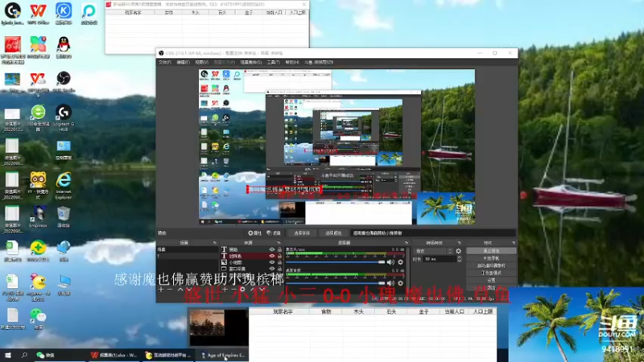644x362 pixels.
Task: Adjust first mixer track volume slider
Action: pyautogui.click(x=336, y=262)
